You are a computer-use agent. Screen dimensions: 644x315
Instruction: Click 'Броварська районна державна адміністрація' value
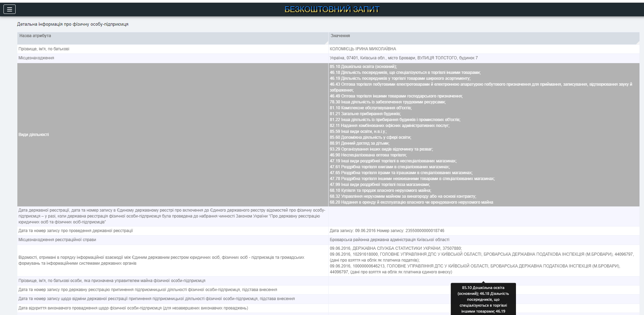tap(389, 240)
